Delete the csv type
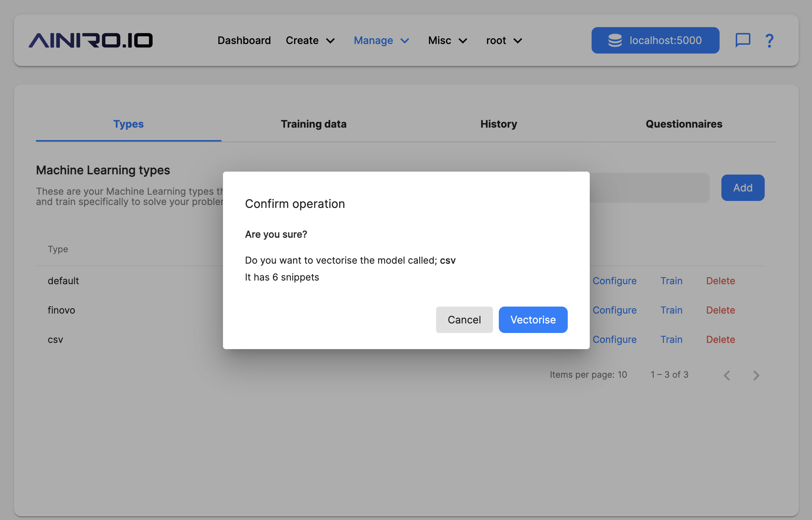This screenshot has width=812, height=520. click(x=721, y=340)
